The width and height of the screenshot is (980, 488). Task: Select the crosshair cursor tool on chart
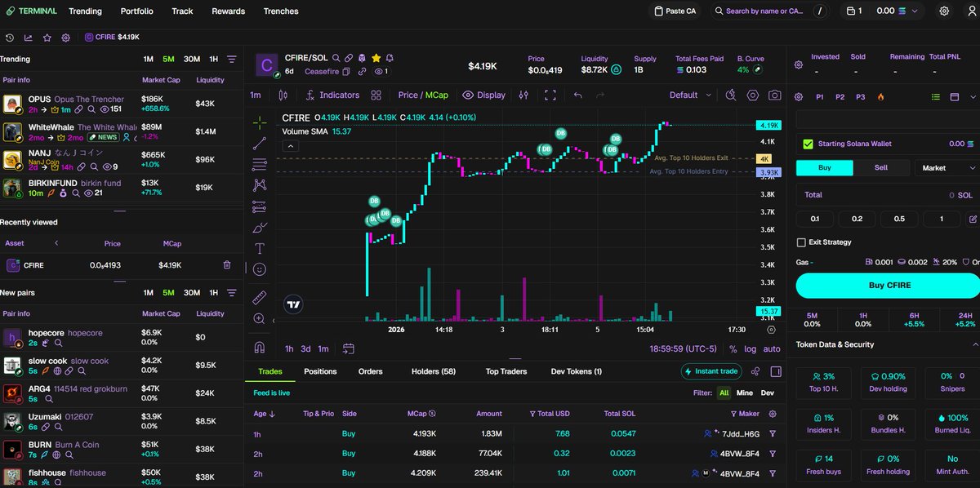pyautogui.click(x=260, y=123)
